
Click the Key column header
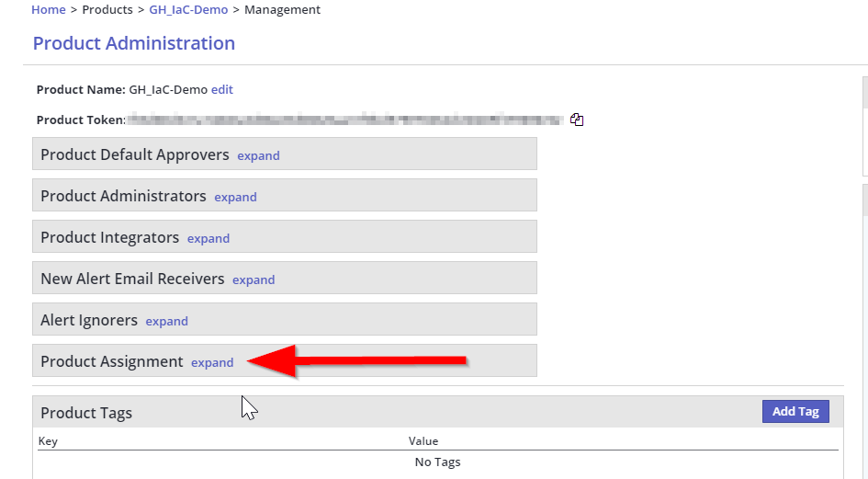click(48, 441)
